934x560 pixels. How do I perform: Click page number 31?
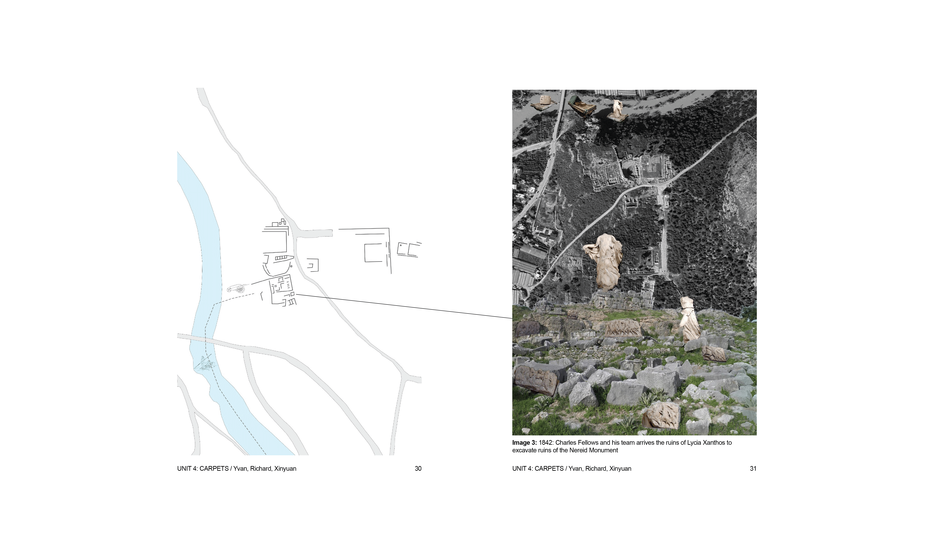[x=753, y=469]
